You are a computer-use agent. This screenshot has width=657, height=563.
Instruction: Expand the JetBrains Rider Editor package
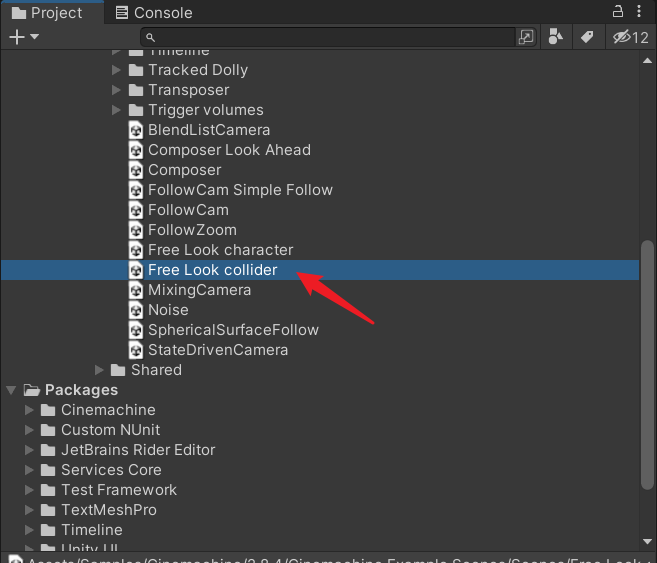pyautogui.click(x=29, y=450)
